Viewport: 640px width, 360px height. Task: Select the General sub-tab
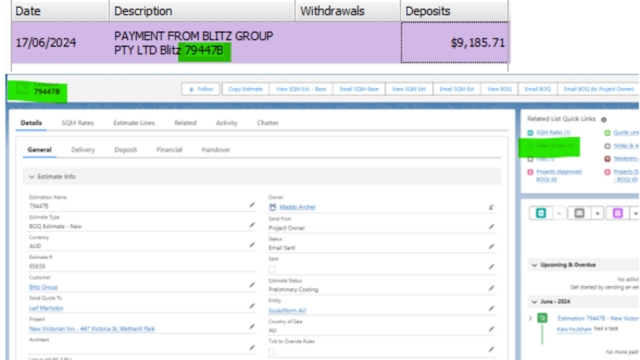click(40, 150)
